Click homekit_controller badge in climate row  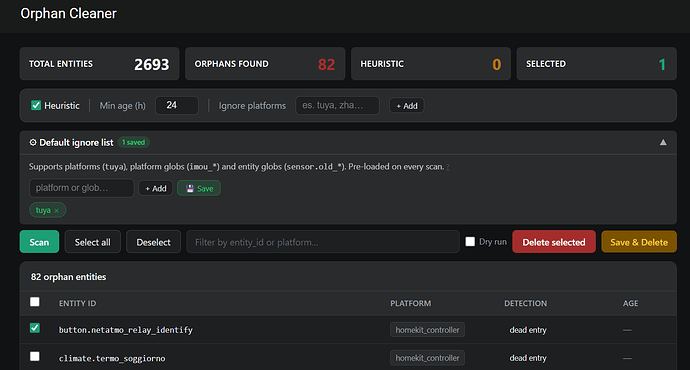(427, 358)
